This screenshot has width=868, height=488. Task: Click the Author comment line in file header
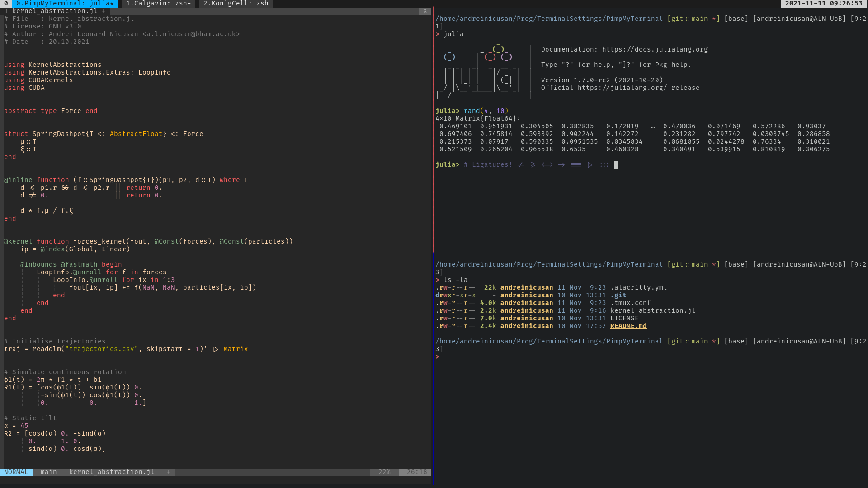point(122,34)
